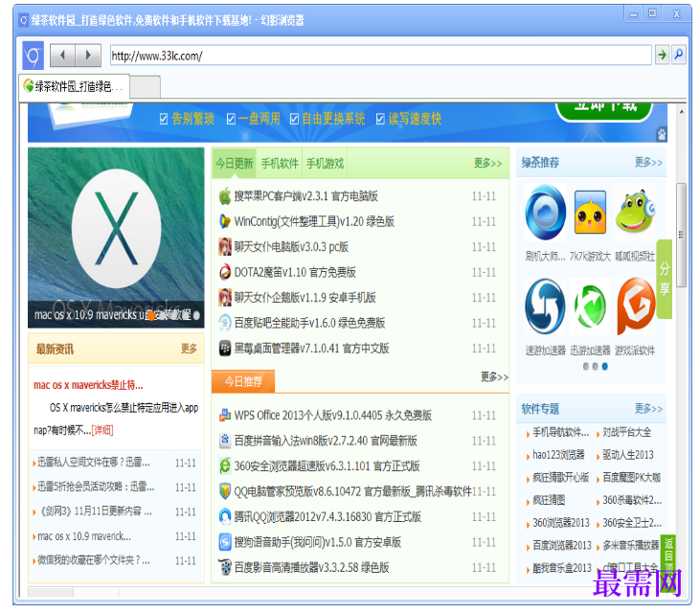
Task: Open the 驱动人生2013 topic link
Action: [x=628, y=455]
